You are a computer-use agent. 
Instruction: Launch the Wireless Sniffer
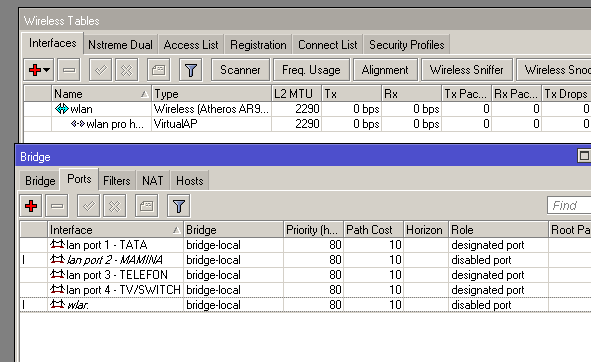tap(467, 70)
